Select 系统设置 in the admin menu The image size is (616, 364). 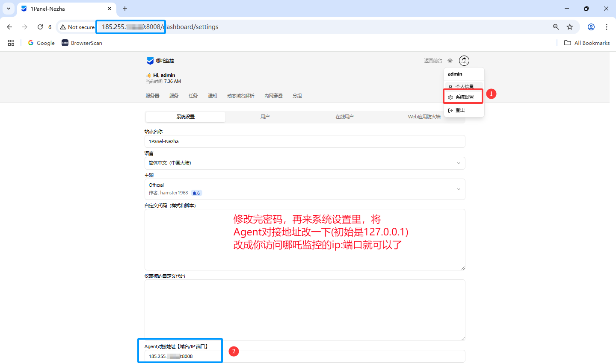tap(464, 97)
